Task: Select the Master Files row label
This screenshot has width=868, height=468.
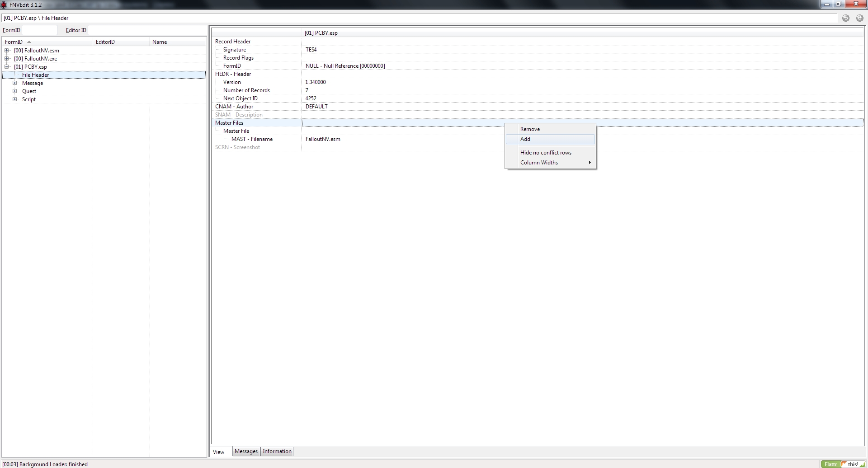Action: coord(229,123)
